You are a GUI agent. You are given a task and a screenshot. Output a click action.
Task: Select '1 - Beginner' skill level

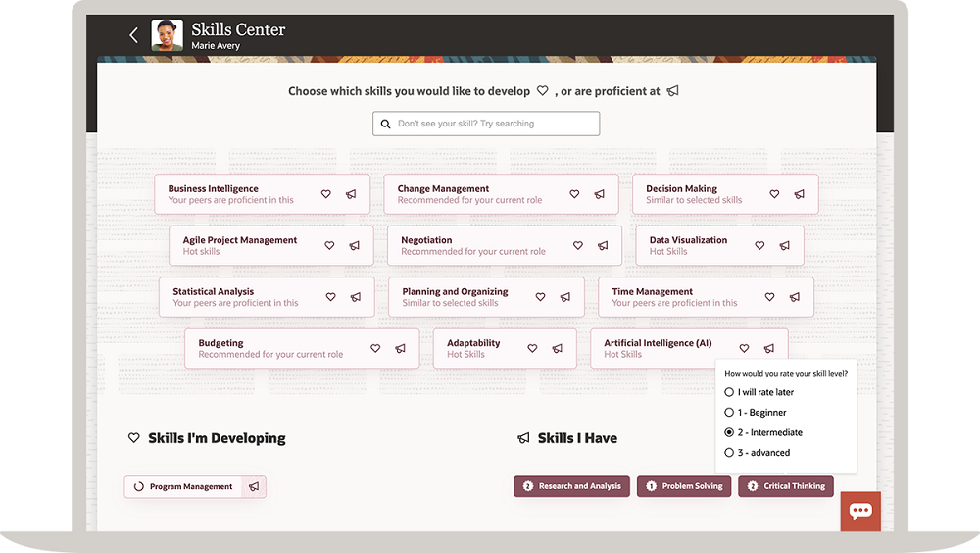point(729,413)
